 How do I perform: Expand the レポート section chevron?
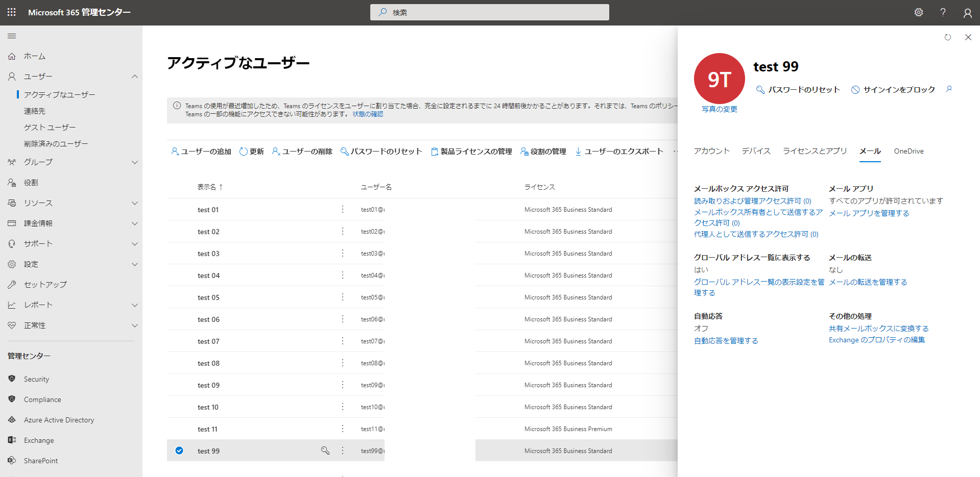(x=135, y=305)
